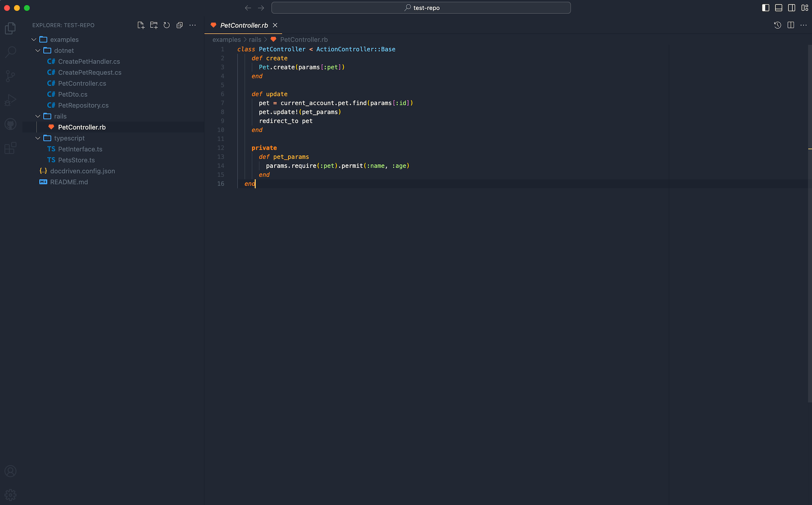Screen dimensions: 812x505
Task: Click the test-repo command center search box
Action: 421,8
